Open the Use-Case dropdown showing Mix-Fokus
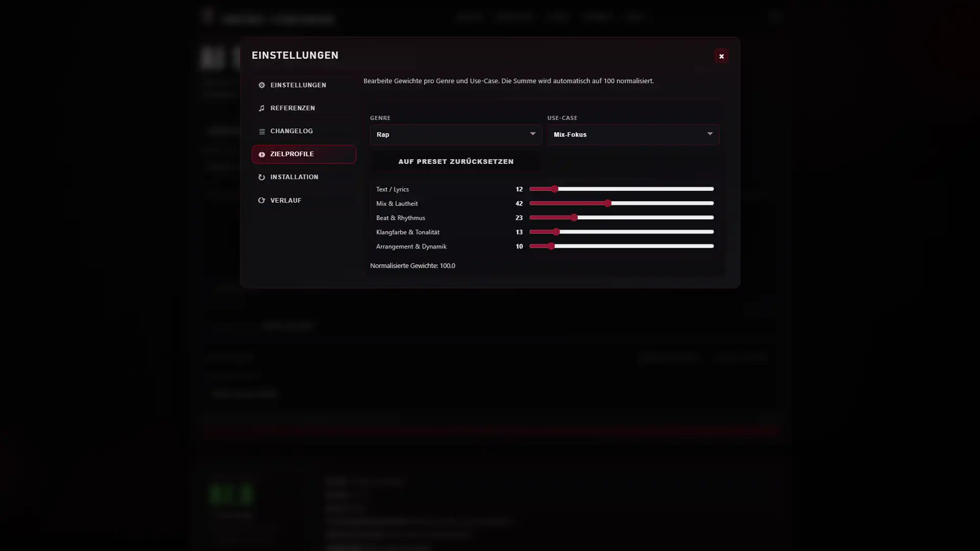This screenshot has width=980, height=551. click(x=633, y=135)
